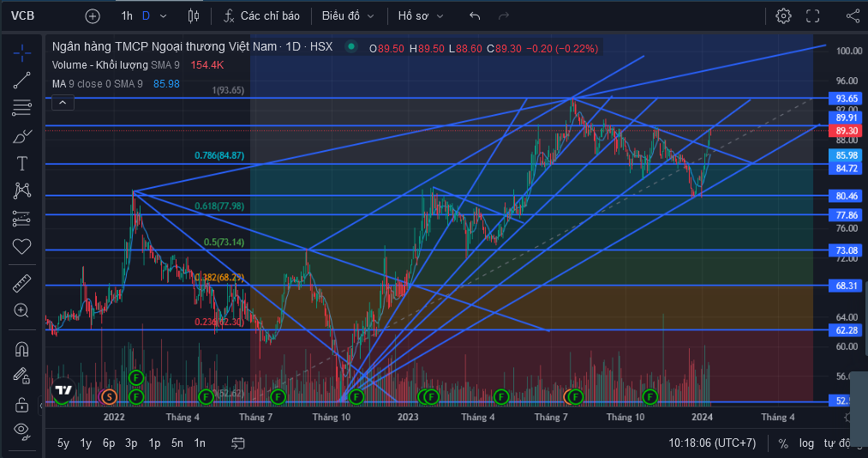Click the TradingView logo on chart
Viewport: 868px width, 458px height.
63,390
